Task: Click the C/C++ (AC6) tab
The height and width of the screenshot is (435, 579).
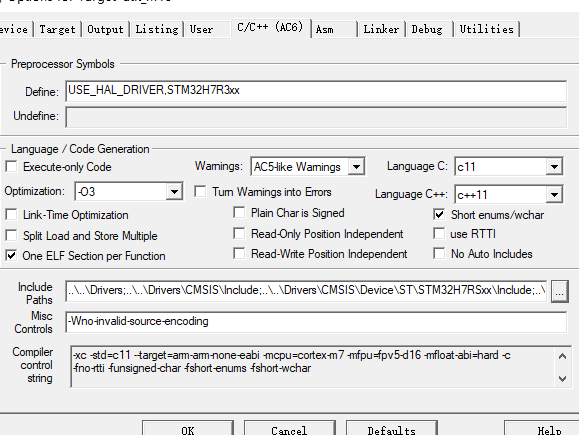Action: pos(271,28)
